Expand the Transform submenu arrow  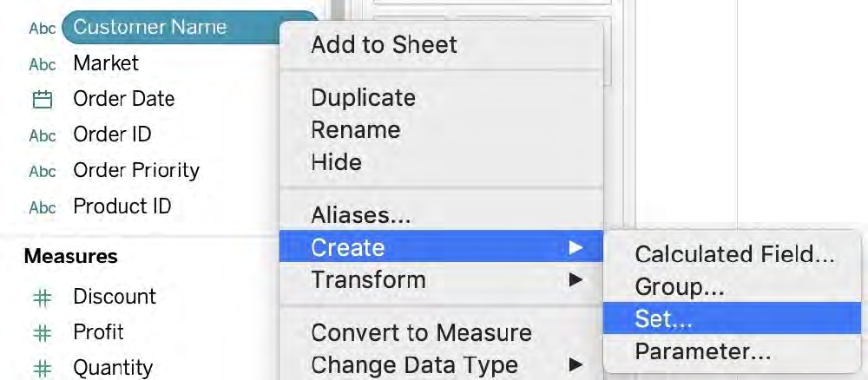point(575,280)
